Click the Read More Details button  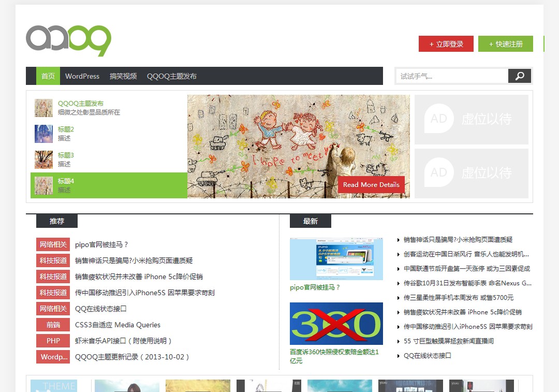[371, 185]
